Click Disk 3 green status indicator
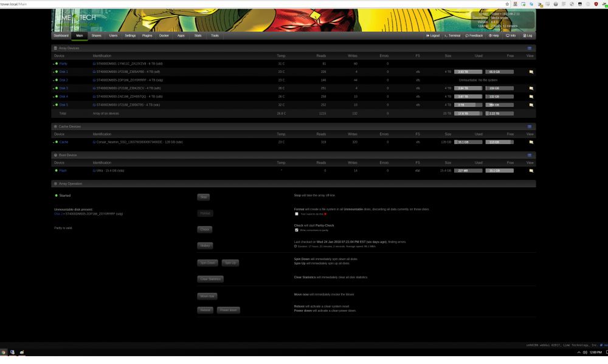The width and height of the screenshot is (608, 364). point(57,88)
